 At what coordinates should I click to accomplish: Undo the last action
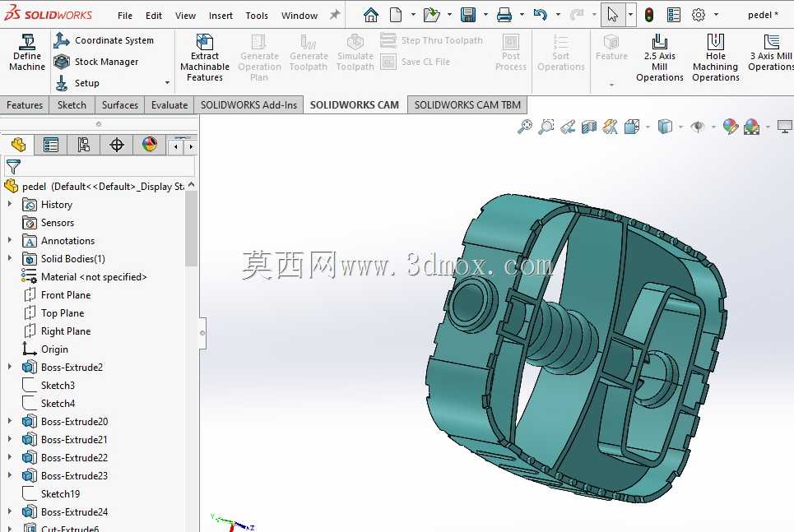pyautogui.click(x=541, y=15)
